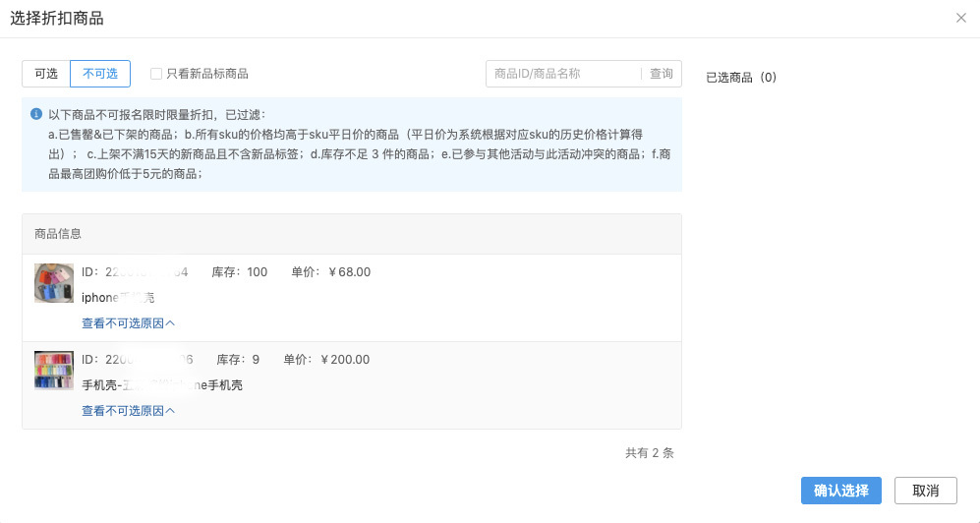Click the 单价：¥68.00 price text
The width and height of the screenshot is (980, 523).
point(330,271)
